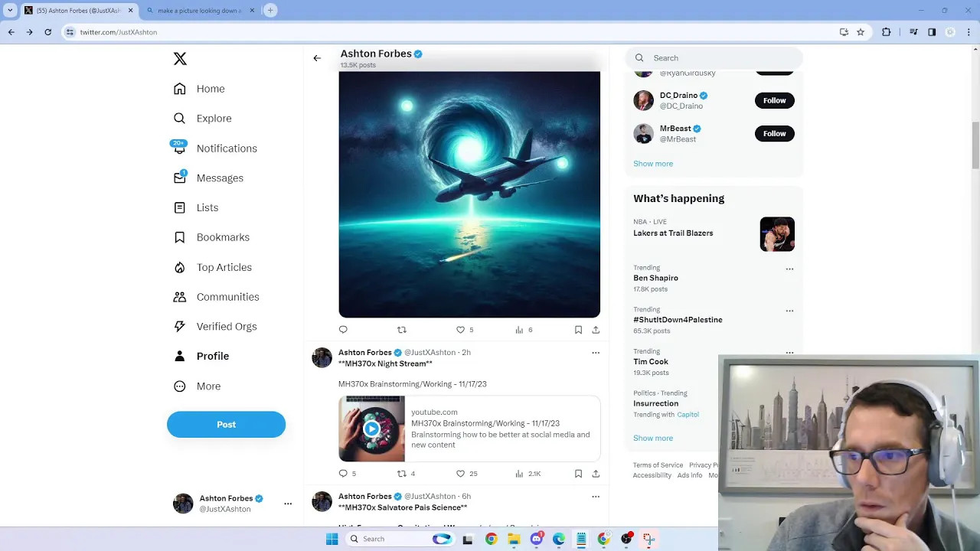The width and height of the screenshot is (980, 551).
Task: Click Show more under who to follow
Action: (x=653, y=164)
